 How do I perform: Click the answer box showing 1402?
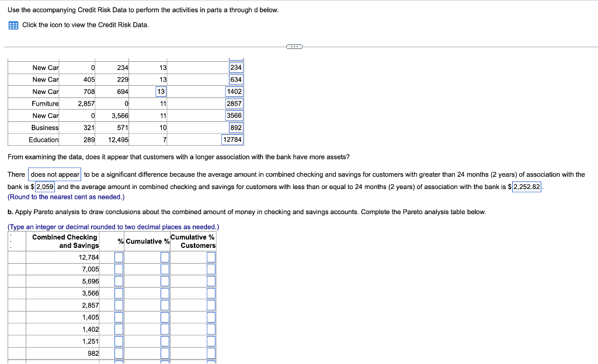(x=233, y=91)
